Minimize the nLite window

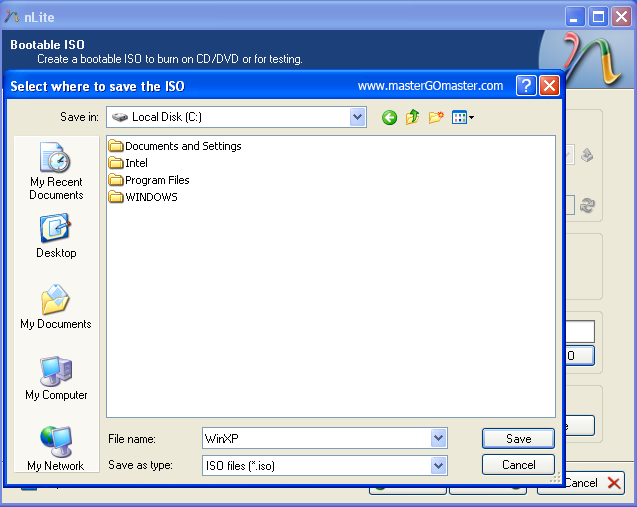click(x=574, y=17)
